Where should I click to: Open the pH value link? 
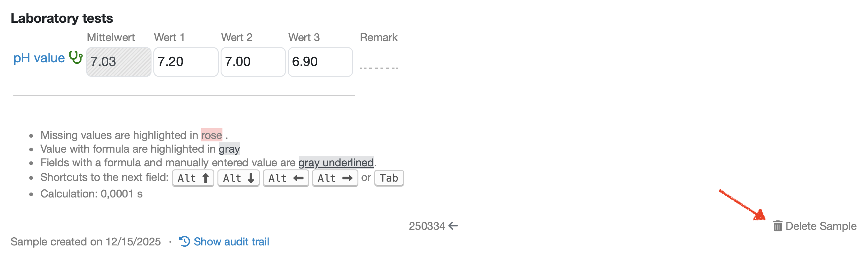tap(39, 58)
